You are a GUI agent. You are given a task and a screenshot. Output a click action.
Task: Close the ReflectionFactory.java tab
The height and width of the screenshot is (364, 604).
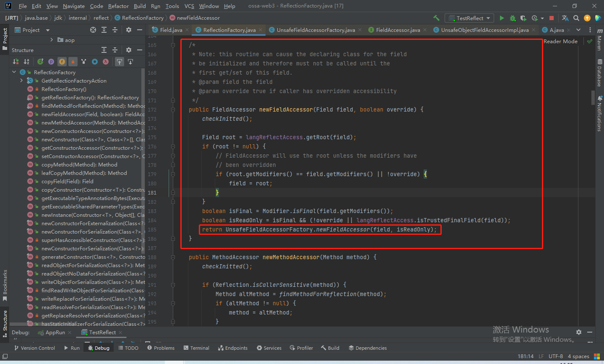pos(260,30)
